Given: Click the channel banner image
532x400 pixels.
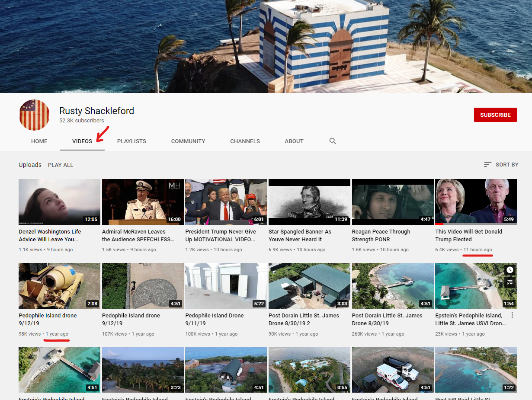Looking at the screenshot, I should [x=266, y=46].
